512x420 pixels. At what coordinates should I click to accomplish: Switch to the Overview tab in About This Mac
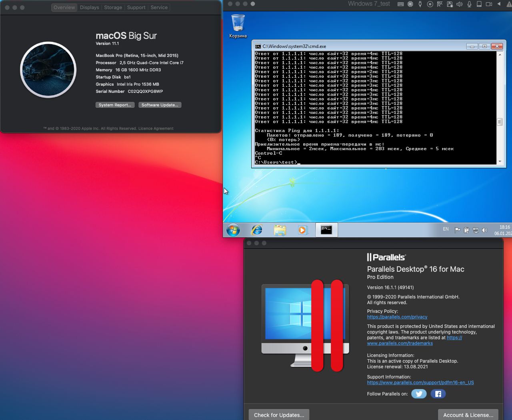(x=64, y=8)
